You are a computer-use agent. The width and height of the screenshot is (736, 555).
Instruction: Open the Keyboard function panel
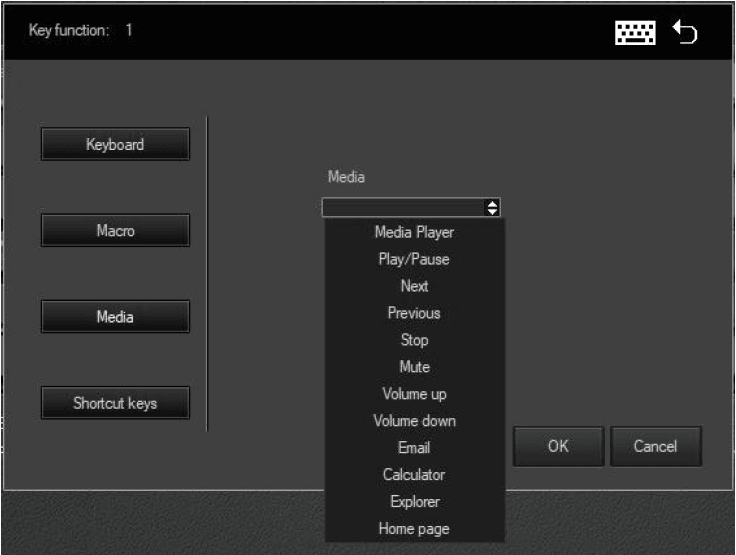coord(115,145)
